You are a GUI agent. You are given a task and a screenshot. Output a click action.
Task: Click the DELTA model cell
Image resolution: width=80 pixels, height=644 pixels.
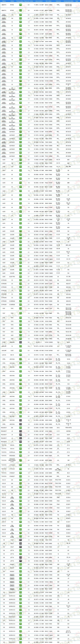pyautogui.click(x=12, y=355)
